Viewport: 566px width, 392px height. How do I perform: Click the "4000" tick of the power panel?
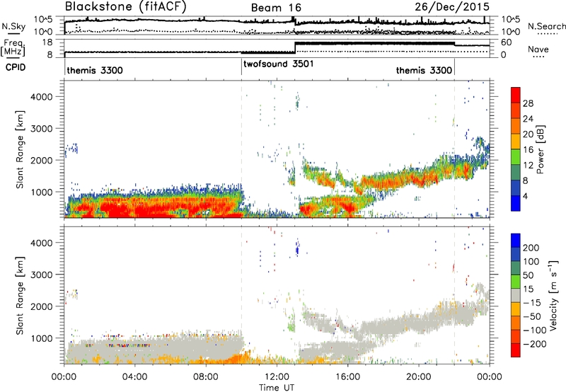point(41,97)
